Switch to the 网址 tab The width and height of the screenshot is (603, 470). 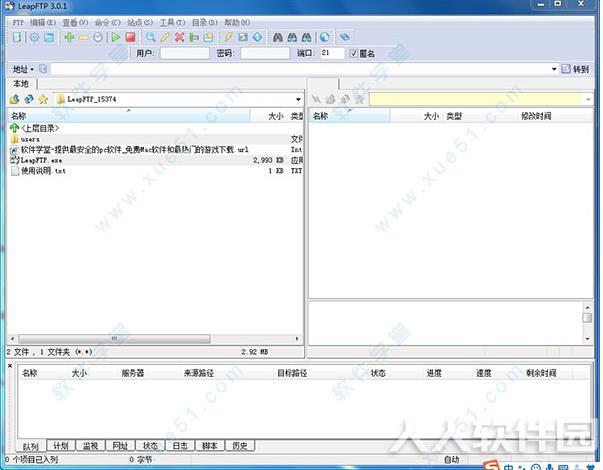120,445
